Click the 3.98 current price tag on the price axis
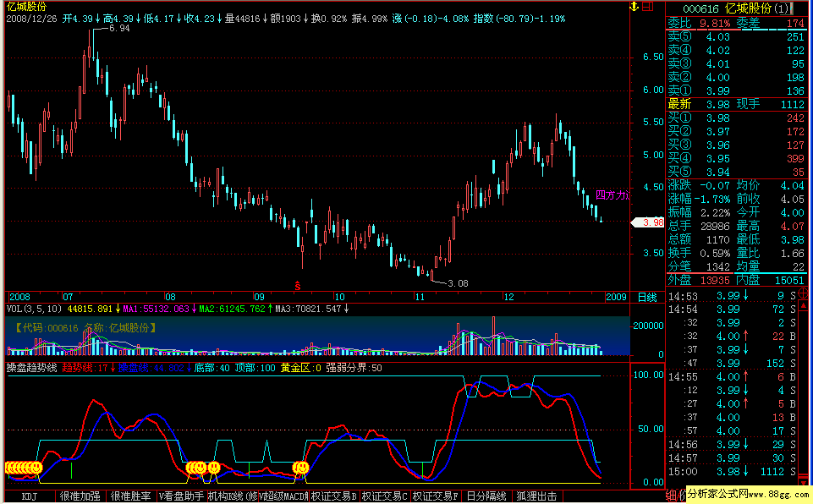The width and height of the screenshot is (813, 504). point(648,222)
